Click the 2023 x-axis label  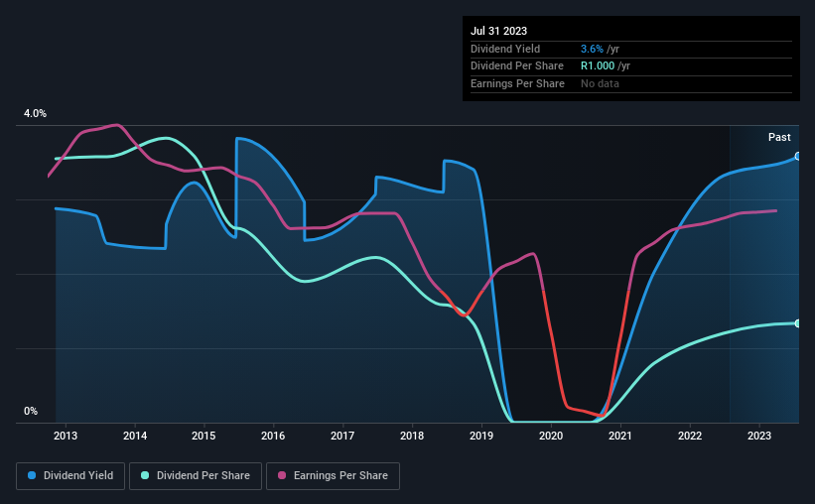coord(759,436)
